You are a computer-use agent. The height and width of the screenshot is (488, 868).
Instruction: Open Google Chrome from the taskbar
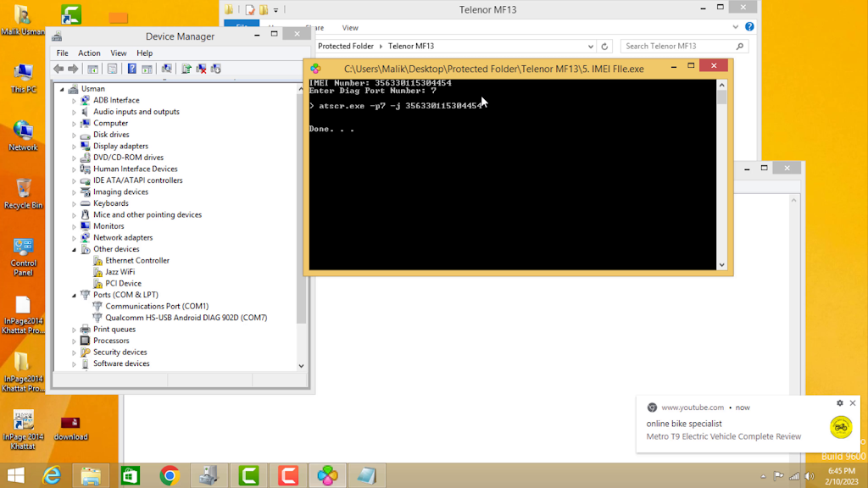(x=170, y=476)
